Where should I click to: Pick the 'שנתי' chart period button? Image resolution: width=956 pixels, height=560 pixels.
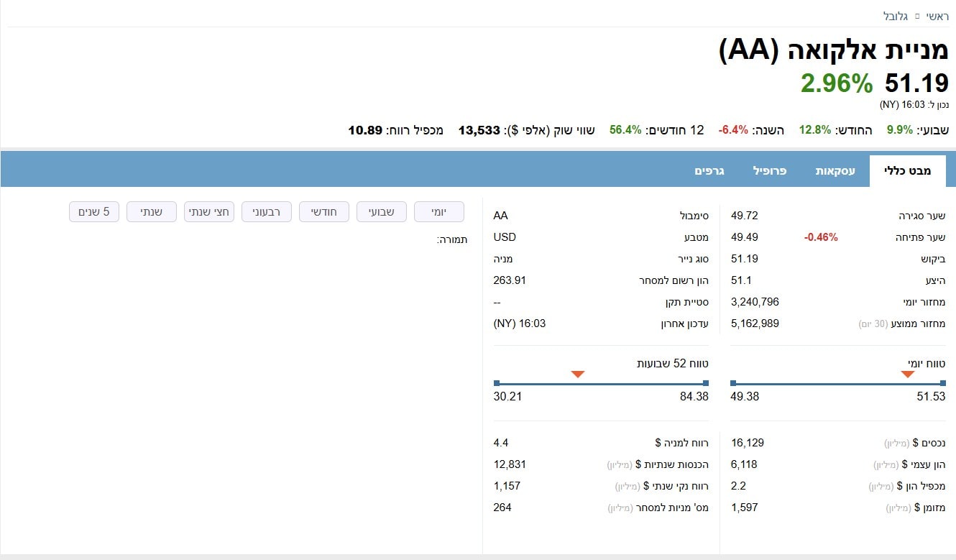click(152, 211)
